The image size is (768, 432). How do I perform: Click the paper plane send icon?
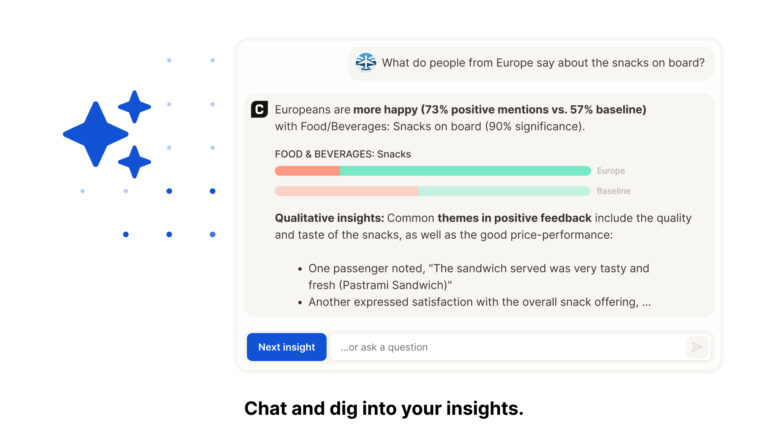(697, 347)
